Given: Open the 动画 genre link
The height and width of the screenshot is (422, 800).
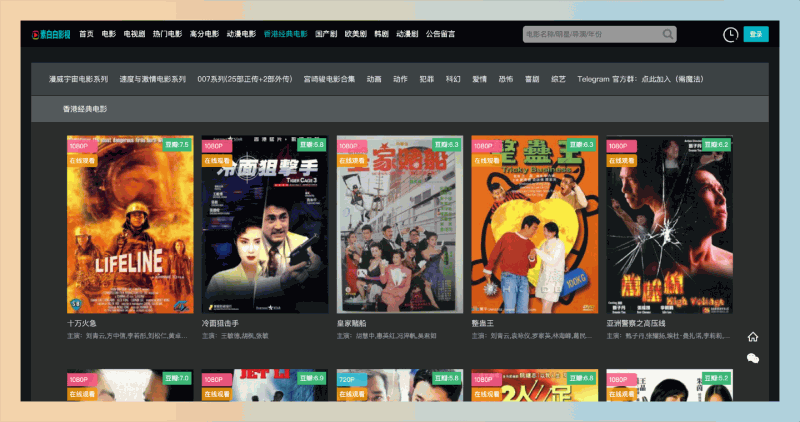Looking at the screenshot, I should point(374,79).
